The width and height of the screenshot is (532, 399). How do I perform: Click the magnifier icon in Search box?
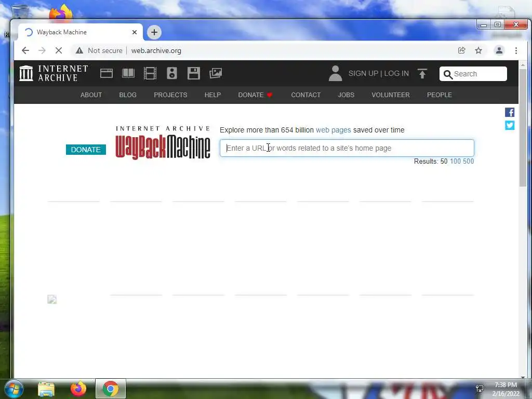(448, 74)
